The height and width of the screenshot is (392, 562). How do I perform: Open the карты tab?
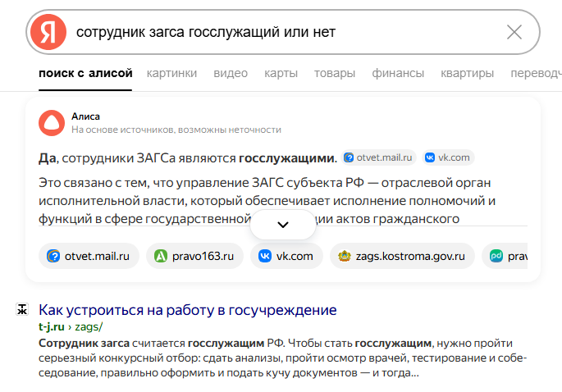(x=281, y=73)
